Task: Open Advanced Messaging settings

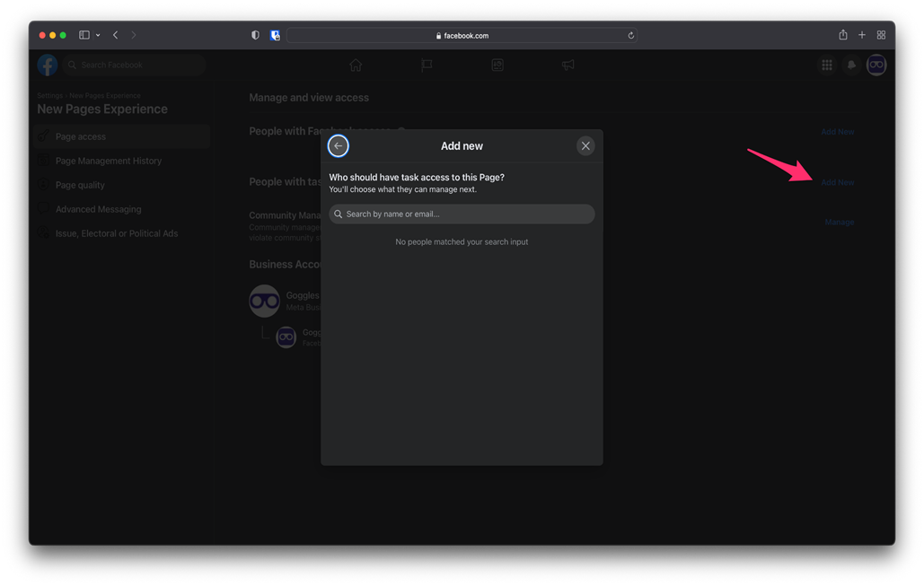Action: point(98,209)
